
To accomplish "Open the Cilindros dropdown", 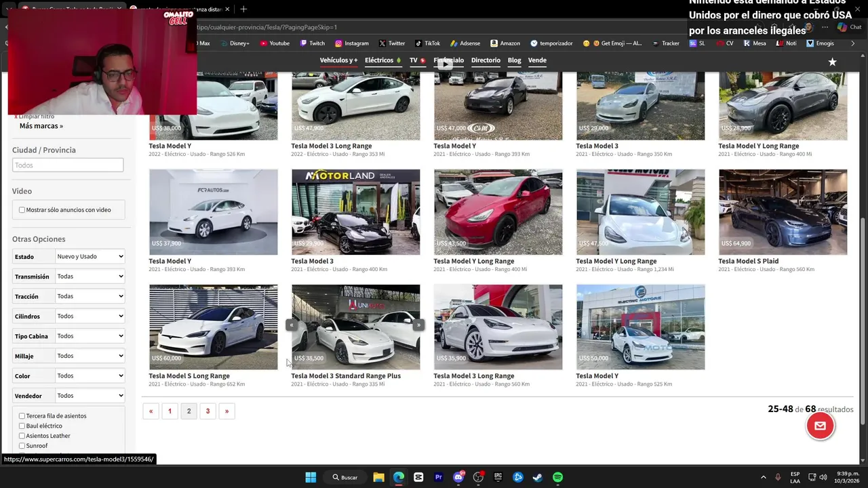I will (90, 316).
